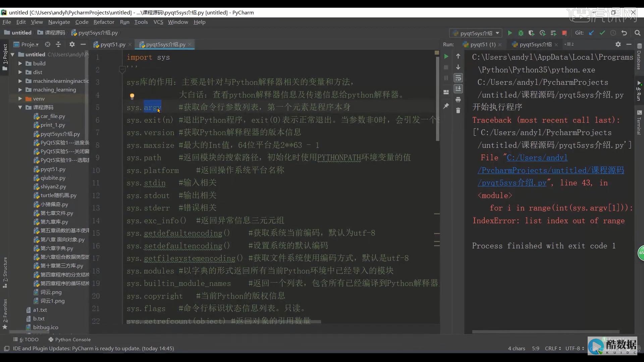Open Project panel settings gear

tap(72, 44)
